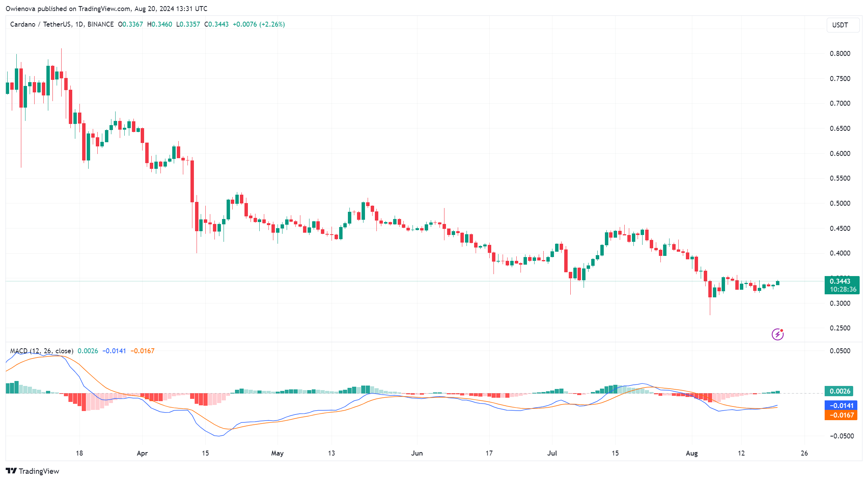This screenshot has width=868, height=481.
Task: Click the 0.0500 MACD axis tick
Action: click(x=840, y=351)
